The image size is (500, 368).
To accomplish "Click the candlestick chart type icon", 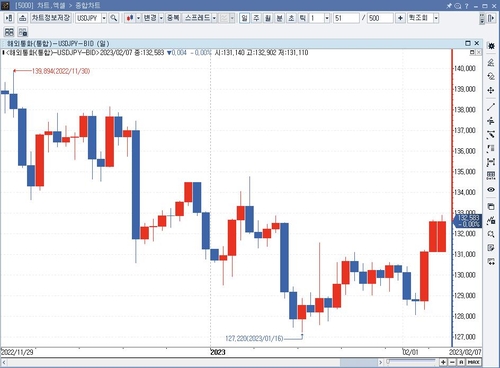I will [130, 18].
